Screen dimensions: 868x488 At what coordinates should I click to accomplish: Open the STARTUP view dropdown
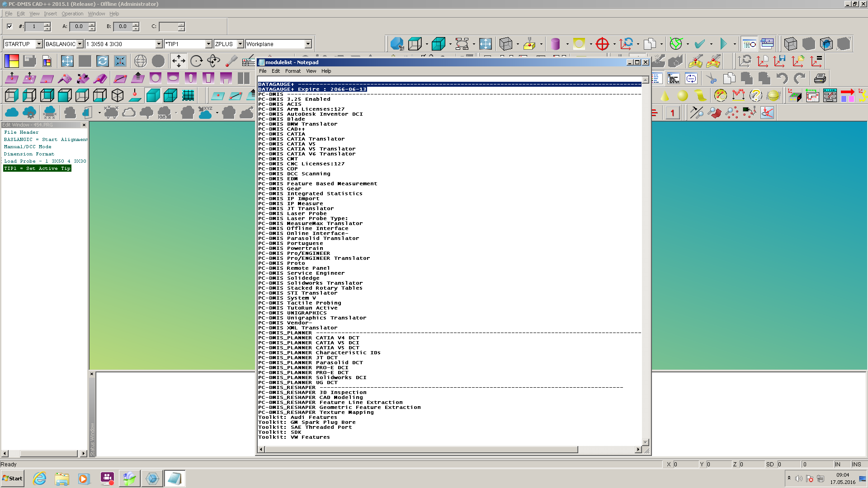(39, 44)
